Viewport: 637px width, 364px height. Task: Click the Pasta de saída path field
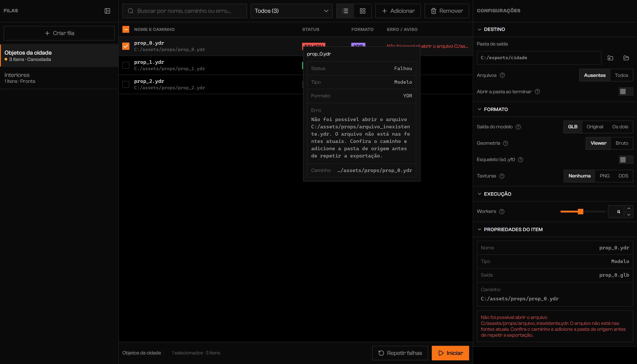(539, 58)
